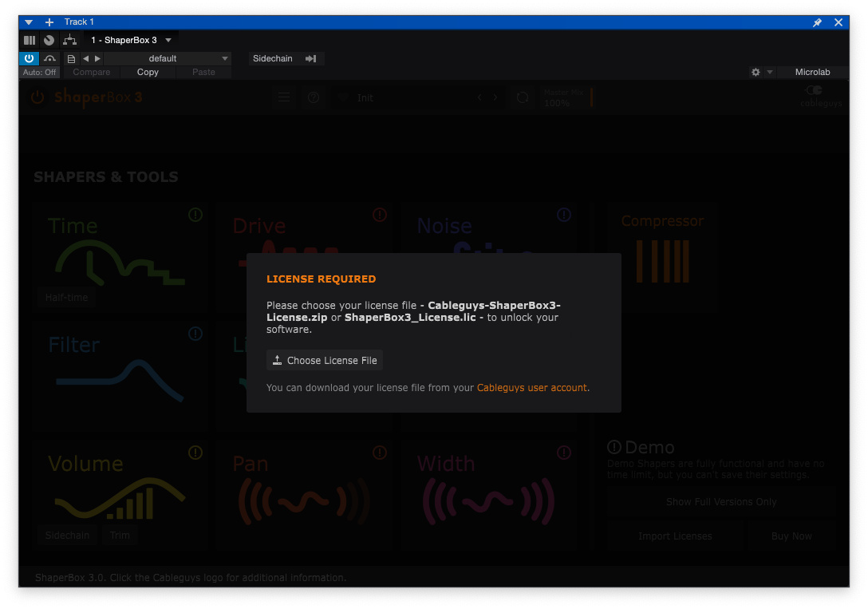
Task: Select the Time shaper tile
Action: coord(120,256)
